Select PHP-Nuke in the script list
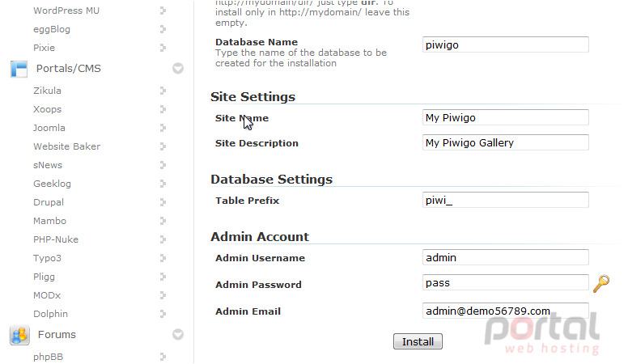This screenshot has width=628, height=364. tap(56, 239)
